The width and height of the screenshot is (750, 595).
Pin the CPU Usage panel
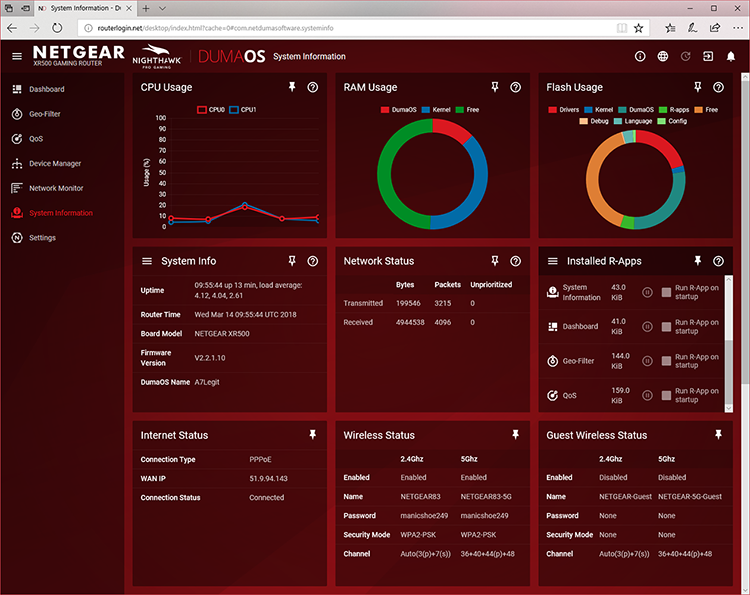(x=292, y=87)
